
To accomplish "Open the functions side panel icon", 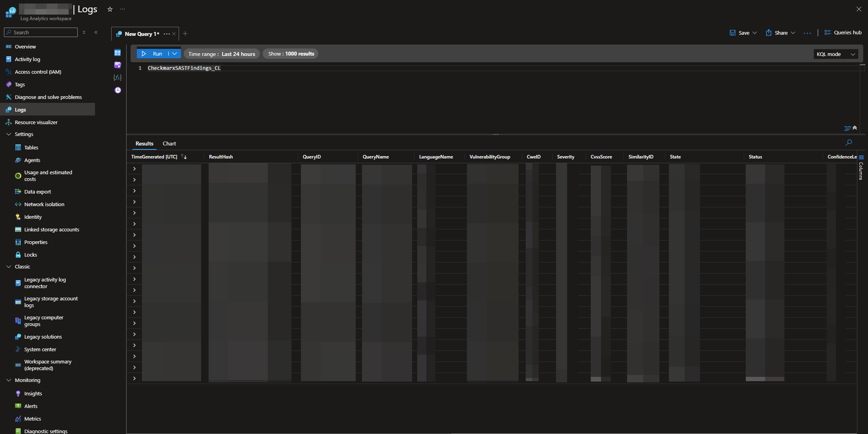I will (x=118, y=78).
